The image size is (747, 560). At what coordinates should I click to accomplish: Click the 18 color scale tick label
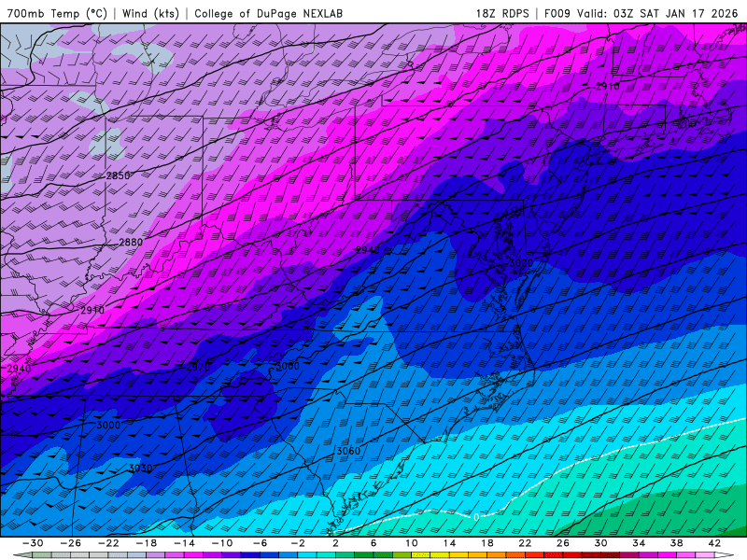pyautogui.click(x=487, y=543)
